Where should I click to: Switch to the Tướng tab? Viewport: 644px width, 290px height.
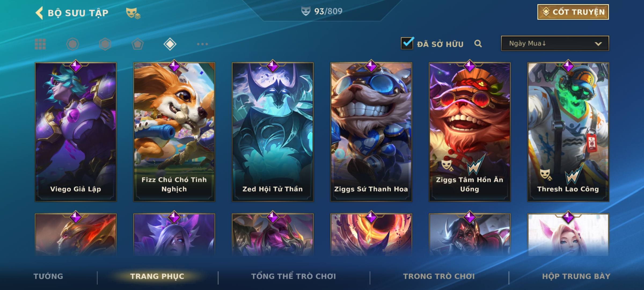point(48,276)
